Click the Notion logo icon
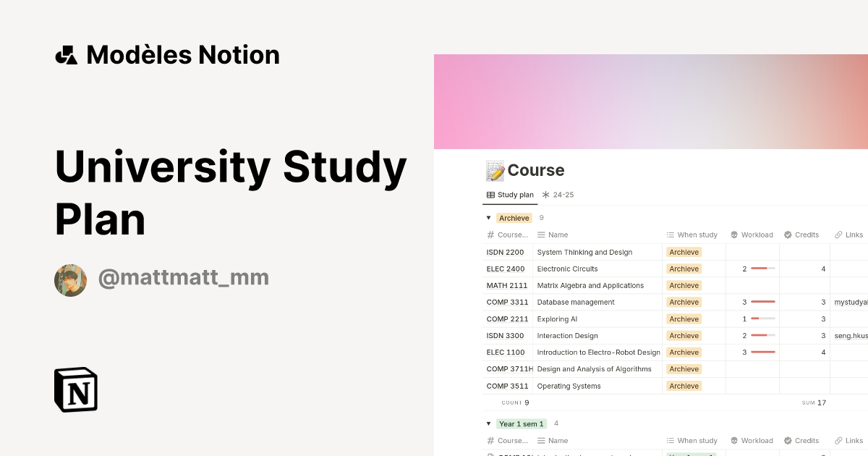 [x=76, y=389]
